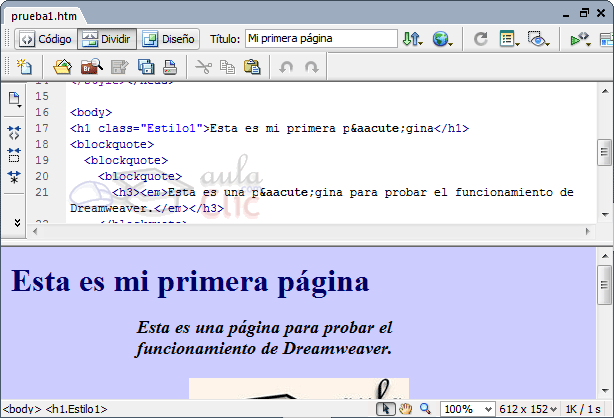Switch to Diseño view

167,40
